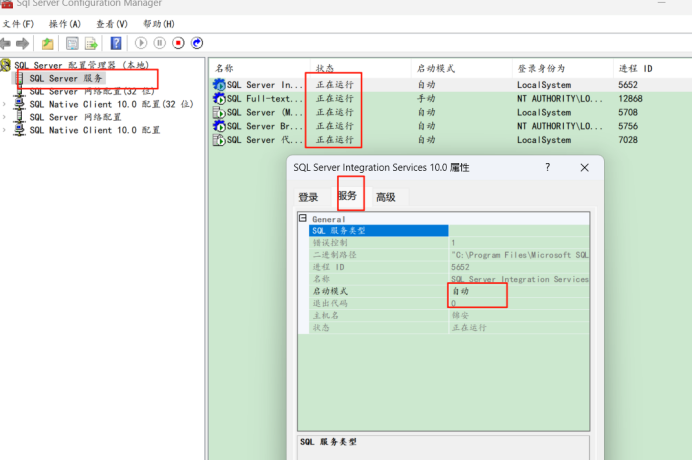Viewport: 692px width, 460px height.
Task: Expand SQL Native Client 10.0 配置(32 位) node
Action: click(5, 104)
